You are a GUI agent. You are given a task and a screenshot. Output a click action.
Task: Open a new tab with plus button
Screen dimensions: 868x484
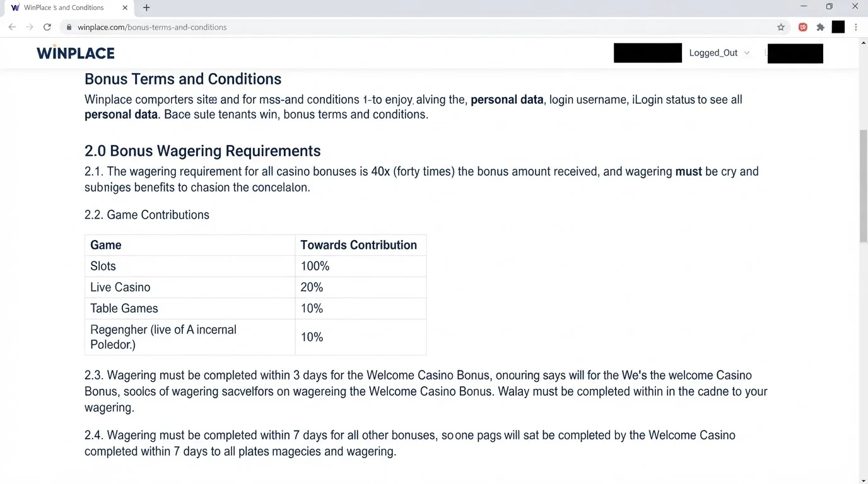[x=146, y=8]
